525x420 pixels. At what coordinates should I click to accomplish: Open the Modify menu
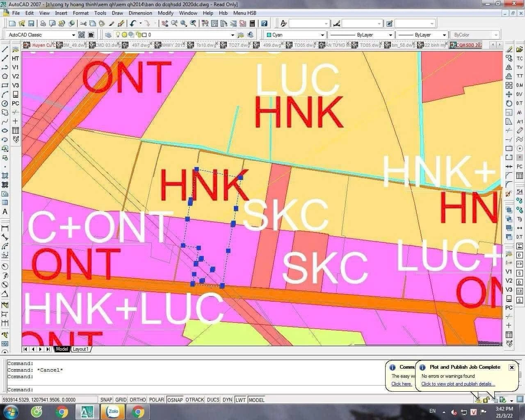[165, 13]
